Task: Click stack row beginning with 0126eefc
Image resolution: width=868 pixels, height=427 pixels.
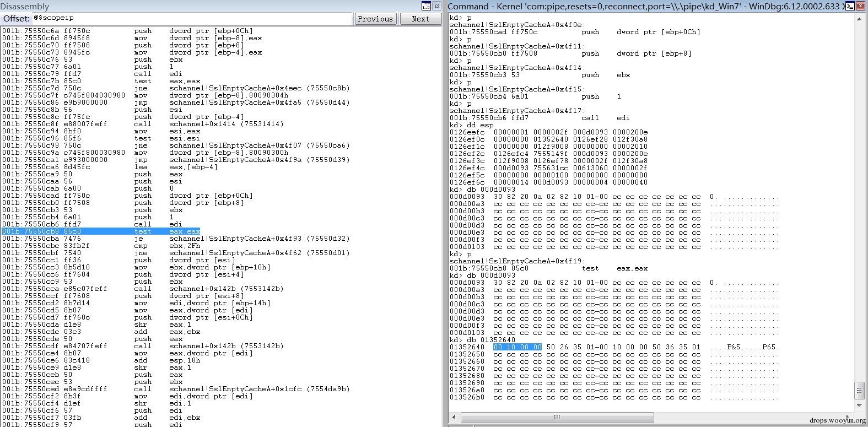Action: pos(548,132)
